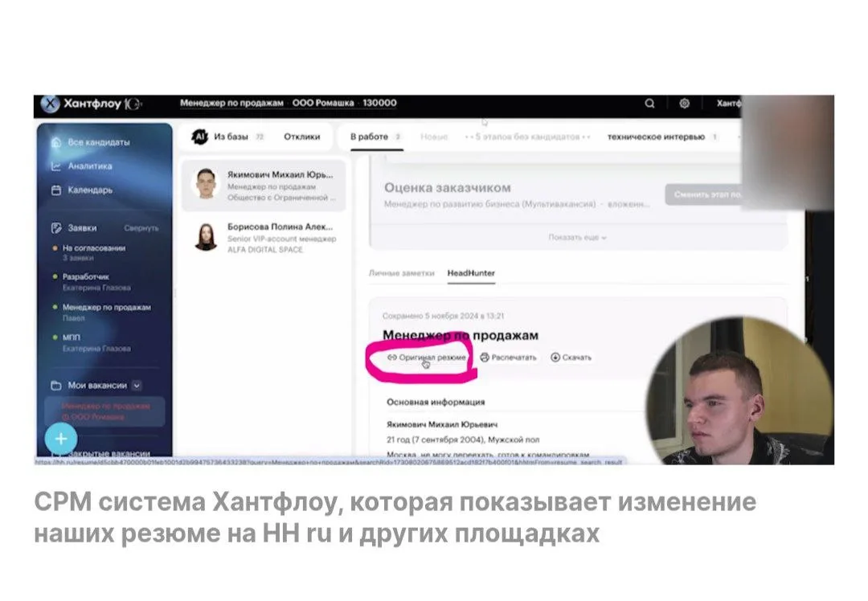
Task: Select highlighted ООО Ромашка vacancy in sidebar
Action: (104, 411)
